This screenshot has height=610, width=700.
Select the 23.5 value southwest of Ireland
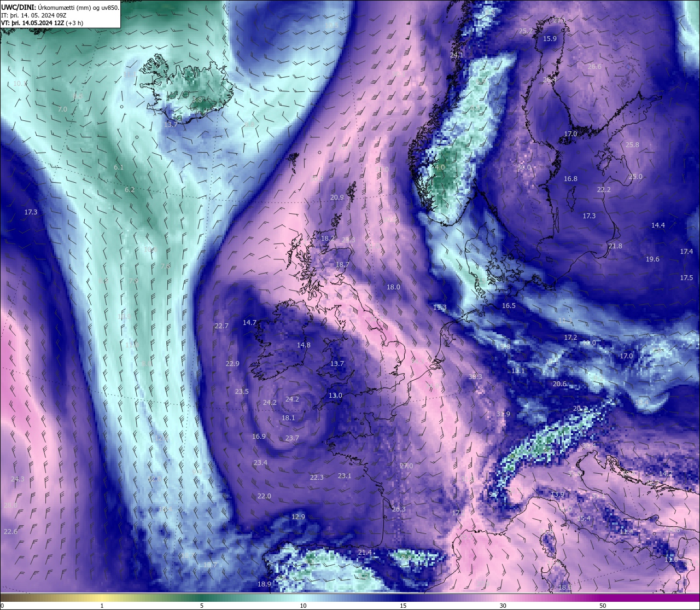[x=242, y=392]
